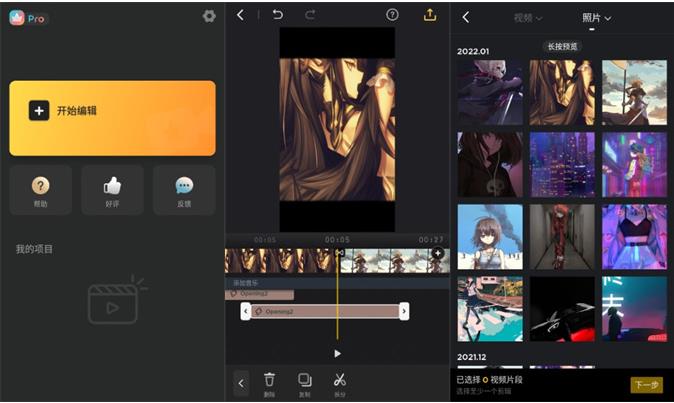674x403 pixels.
Task: Select the upper Opening2 effect clip
Action: pos(260,294)
